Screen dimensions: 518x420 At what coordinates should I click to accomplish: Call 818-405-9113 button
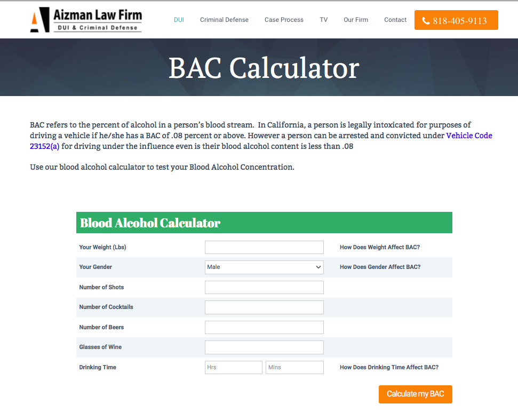click(456, 20)
